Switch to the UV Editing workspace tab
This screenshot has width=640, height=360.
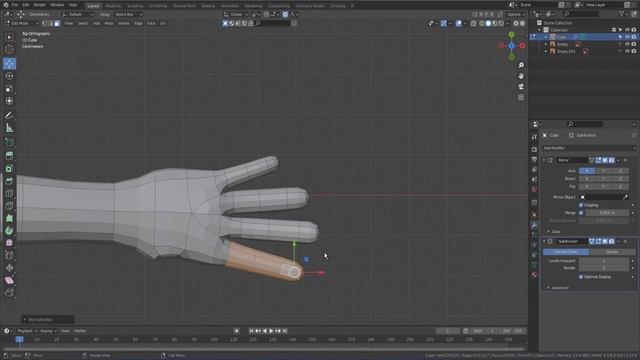(158, 6)
